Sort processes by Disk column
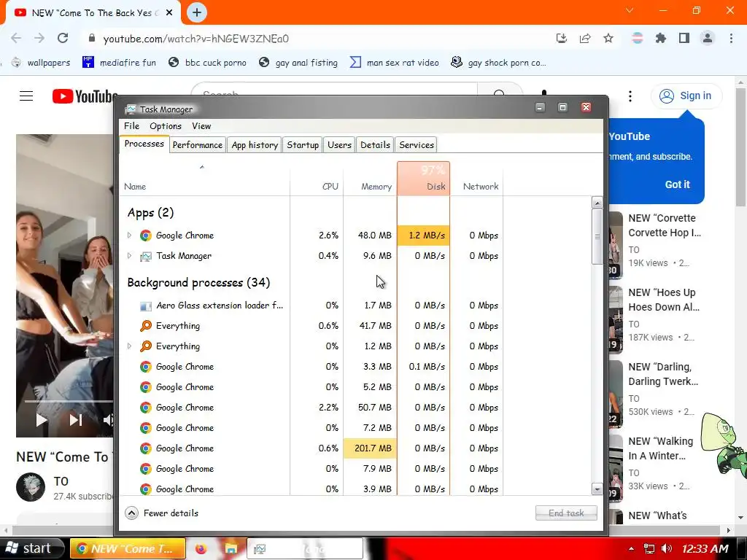 point(424,179)
